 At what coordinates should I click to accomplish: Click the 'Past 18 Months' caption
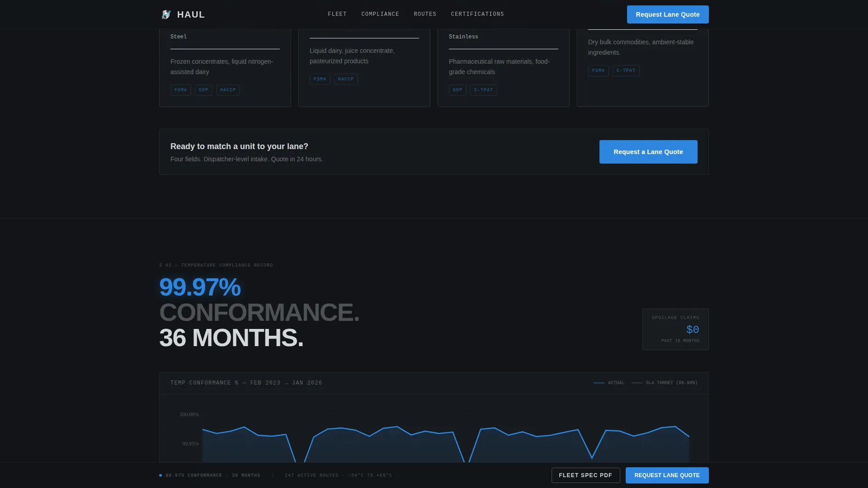coord(680,341)
